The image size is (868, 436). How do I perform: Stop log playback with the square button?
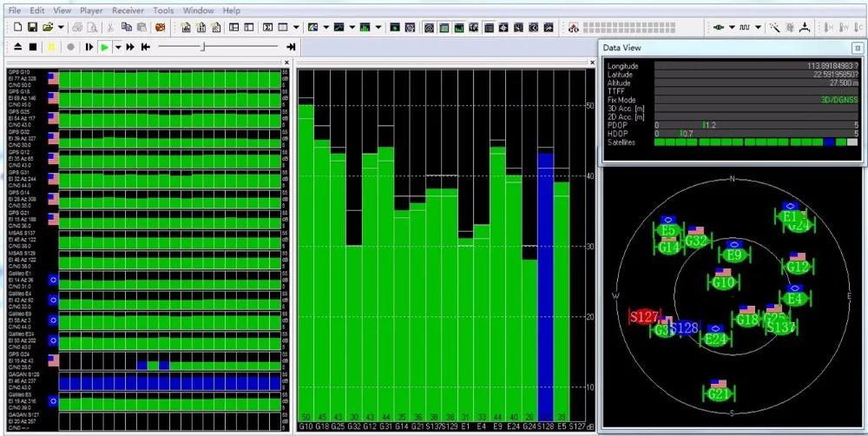tap(33, 47)
